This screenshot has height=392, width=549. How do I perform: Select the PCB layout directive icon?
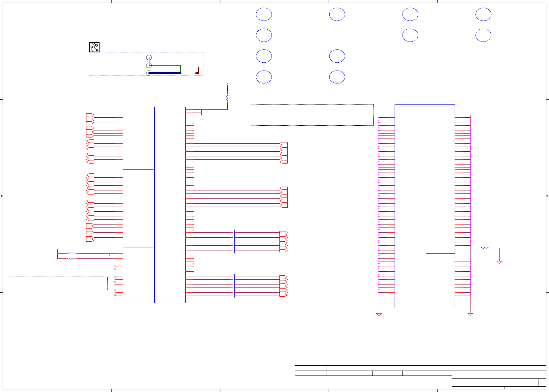point(94,47)
